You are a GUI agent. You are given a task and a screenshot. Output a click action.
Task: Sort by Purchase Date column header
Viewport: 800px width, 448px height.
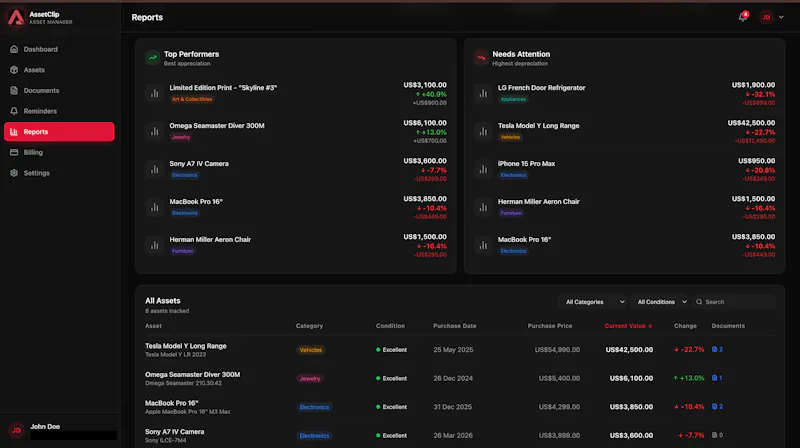click(x=455, y=326)
